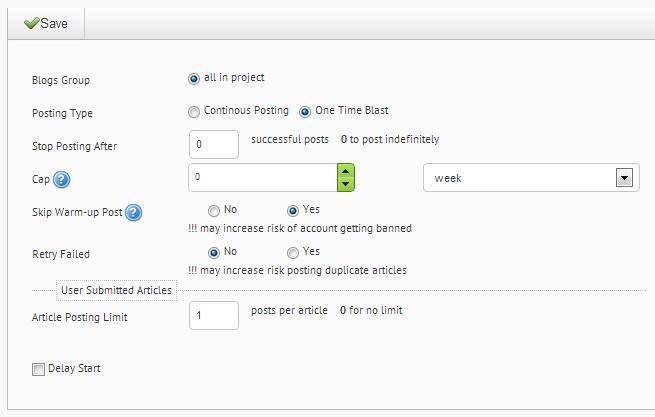
Task: Focus the Cap number input field
Action: pyautogui.click(x=263, y=178)
